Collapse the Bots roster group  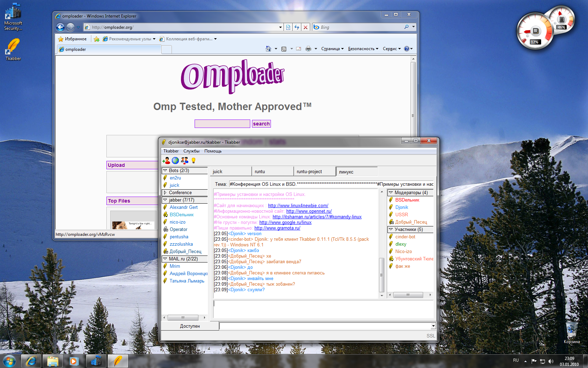pyautogui.click(x=165, y=170)
